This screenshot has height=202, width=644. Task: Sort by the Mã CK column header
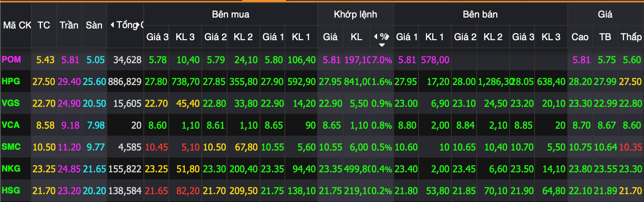[x=16, y=25]
